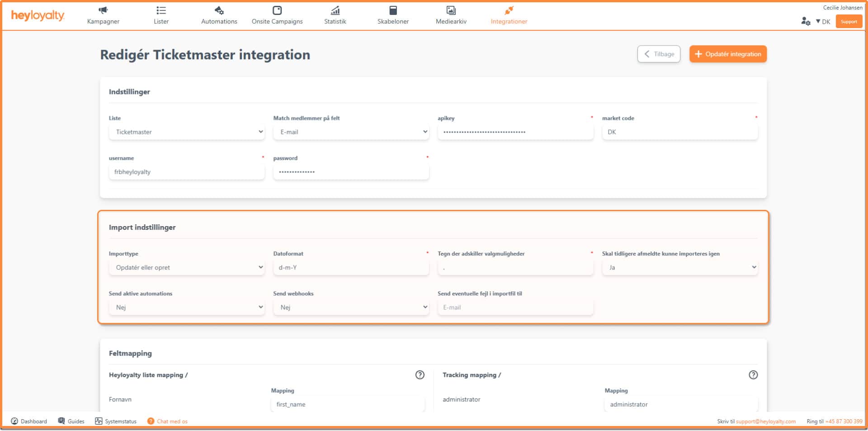Expand the Liste dropdown showing Ticketmaster
868x431 pixels.
[x=186, y=132]
